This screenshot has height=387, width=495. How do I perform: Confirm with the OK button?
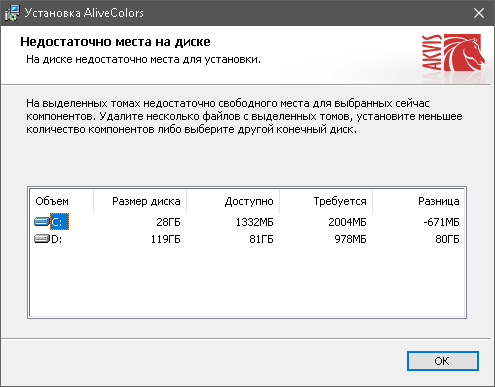click(x=443, y=361)
